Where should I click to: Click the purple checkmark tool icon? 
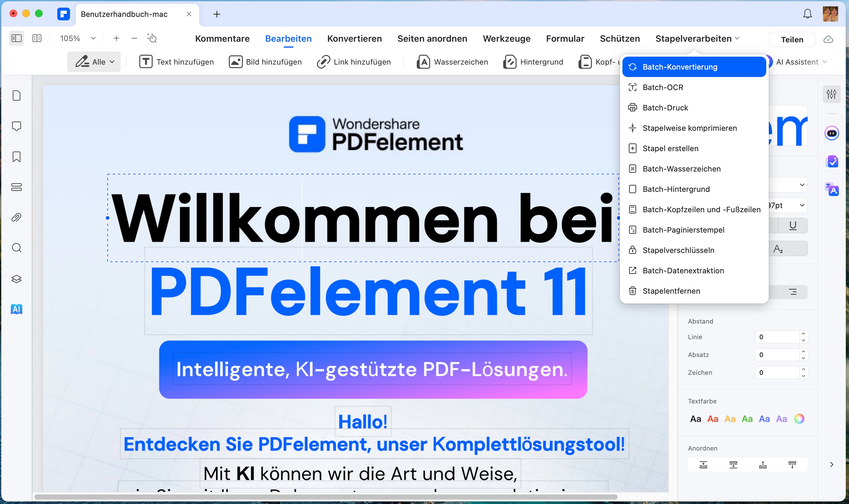(x=832, y=162)
